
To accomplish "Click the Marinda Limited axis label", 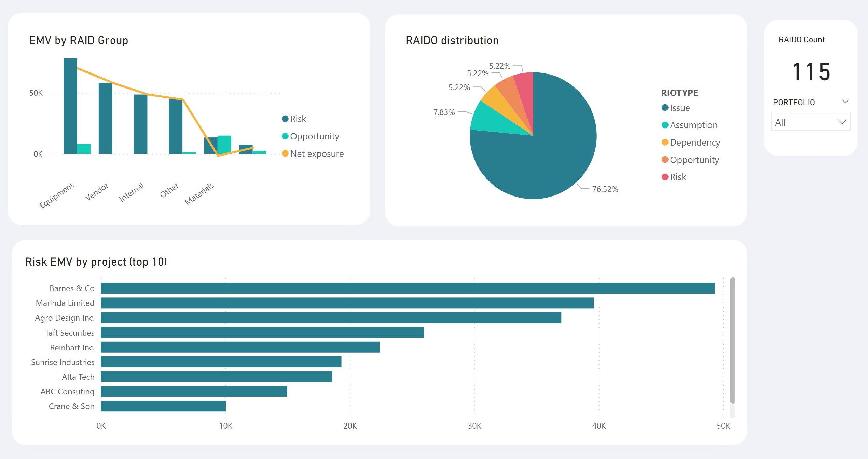I will click(65, 303).
